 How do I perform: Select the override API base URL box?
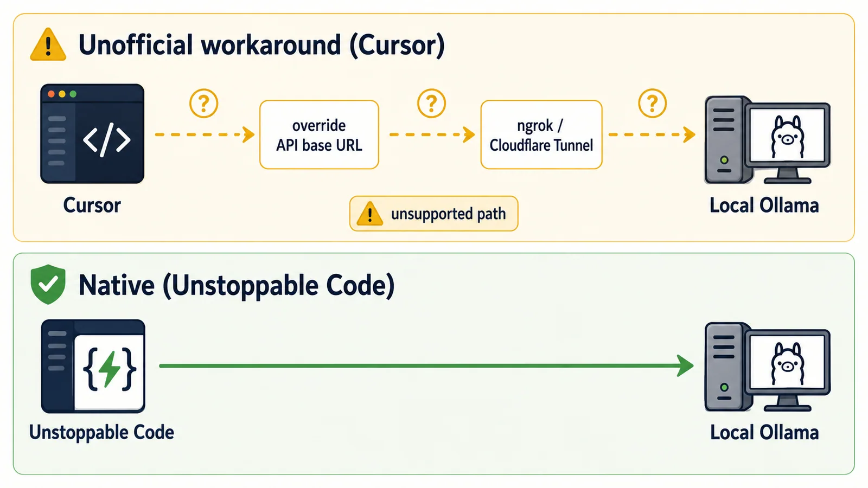click(319, 134)
